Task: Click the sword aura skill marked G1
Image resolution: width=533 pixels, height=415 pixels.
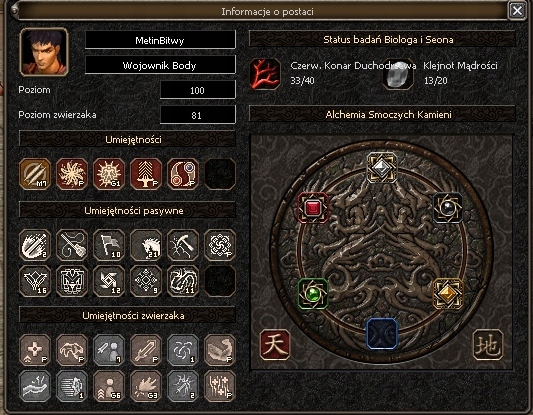Action: [109, 174]
